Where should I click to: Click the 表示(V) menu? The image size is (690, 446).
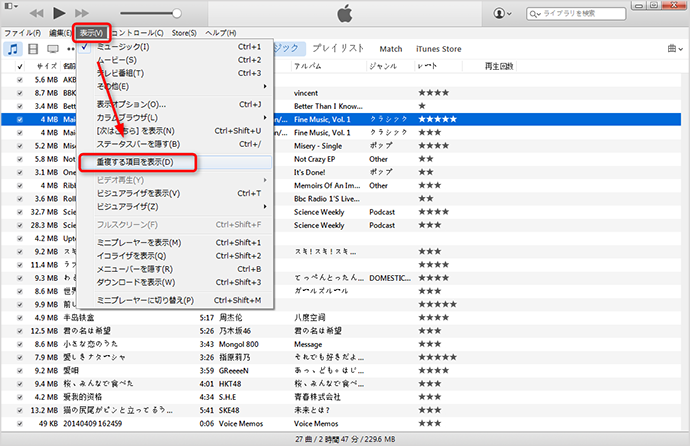click(x=92, y=33)
